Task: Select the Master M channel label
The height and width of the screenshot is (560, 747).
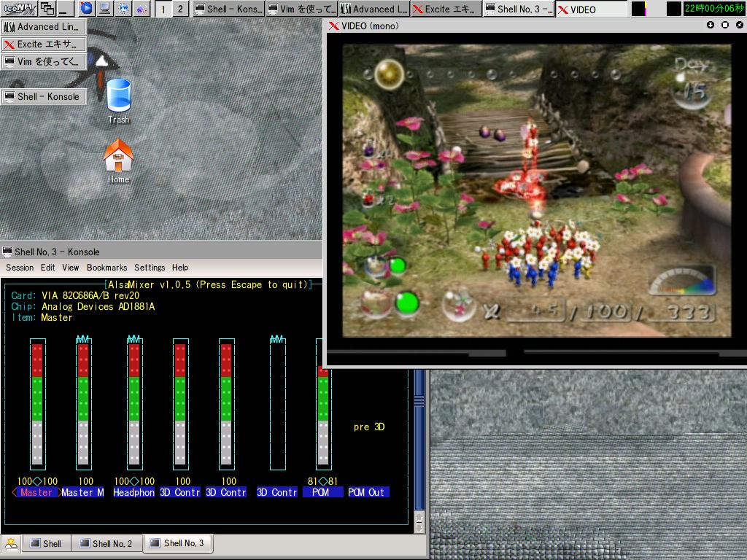Action: [83, 492]
